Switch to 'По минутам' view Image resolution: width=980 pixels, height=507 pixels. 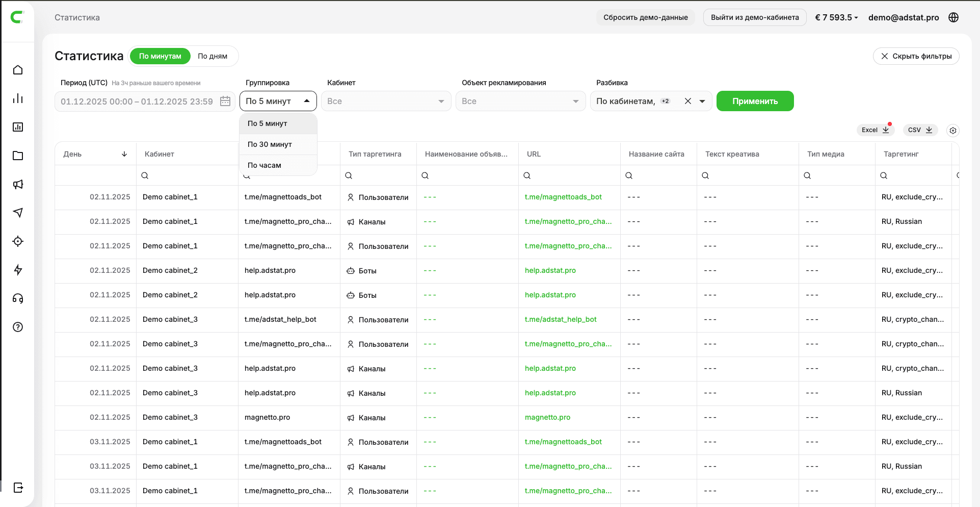(160, 56)
